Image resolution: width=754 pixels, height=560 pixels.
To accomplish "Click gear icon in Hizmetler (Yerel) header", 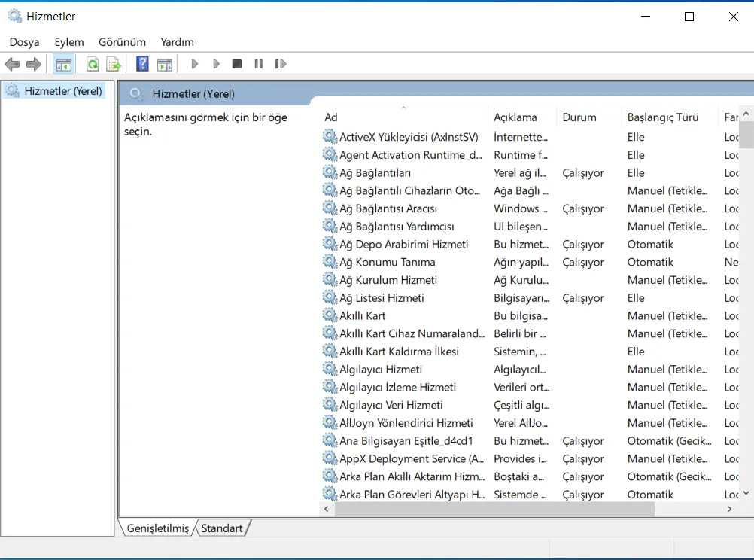I will [x=136, y=93].
